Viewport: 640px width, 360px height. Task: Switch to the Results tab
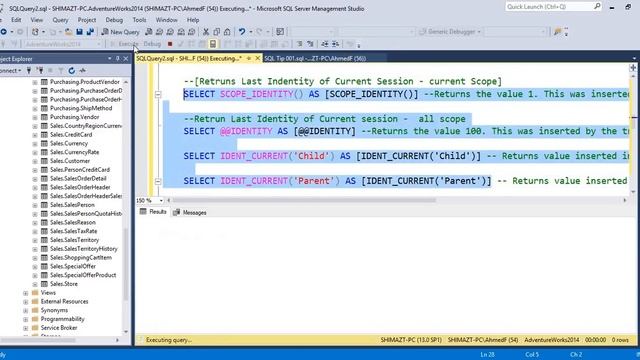[x=153, y=212]
